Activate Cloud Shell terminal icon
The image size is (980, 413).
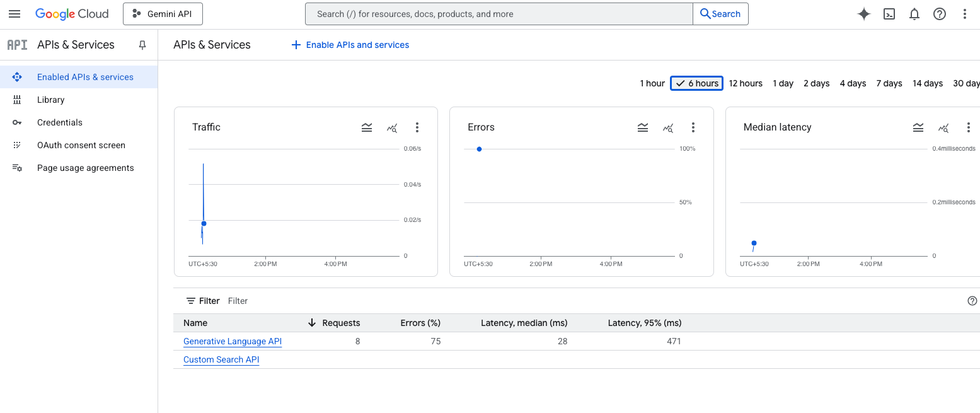pos(889,14)
